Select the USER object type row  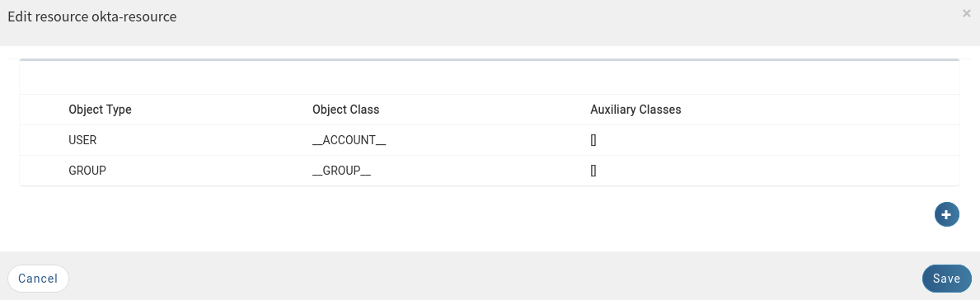(x=490, y=140)
